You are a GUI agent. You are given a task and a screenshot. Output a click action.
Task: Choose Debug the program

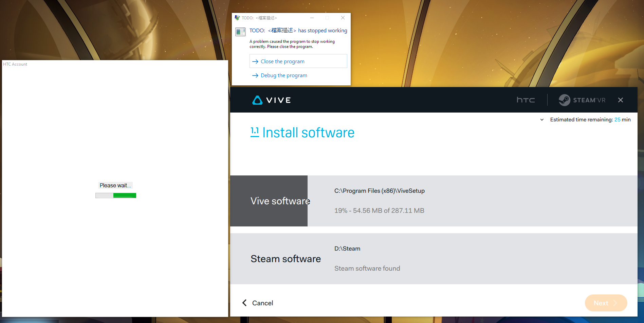[x=284, y=75]
